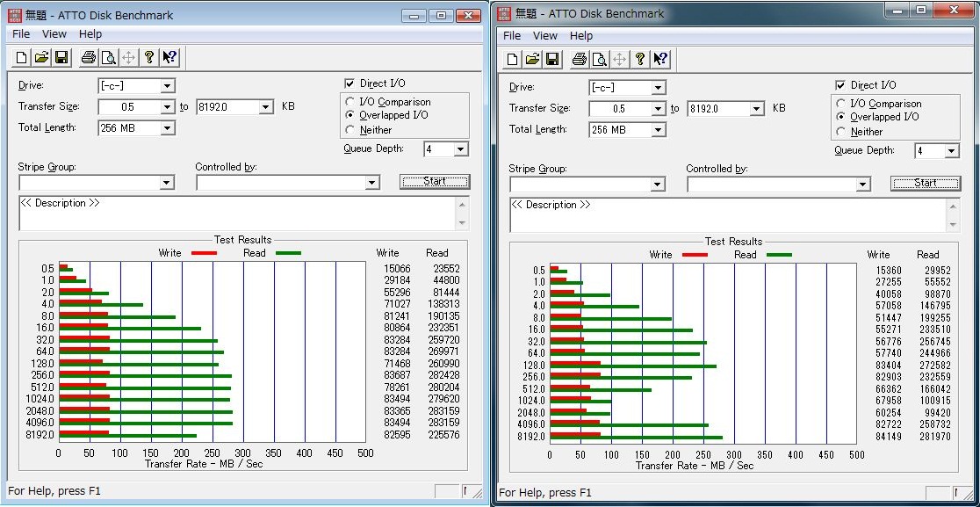Click the move arrows icon in right window toolbar
This screenshot has height=507, width=980.
click(x=619, y=60)
